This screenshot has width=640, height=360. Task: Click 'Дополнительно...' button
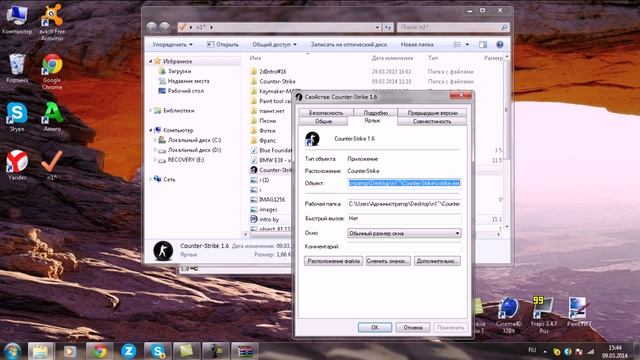[437, 261]
